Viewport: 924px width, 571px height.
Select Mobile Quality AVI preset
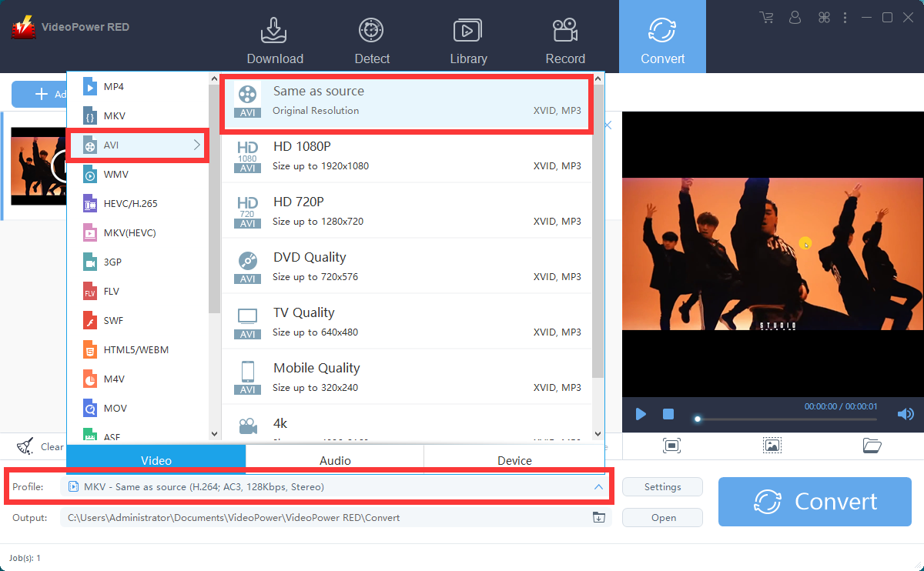pyautogui.click(x=407, y=377)
